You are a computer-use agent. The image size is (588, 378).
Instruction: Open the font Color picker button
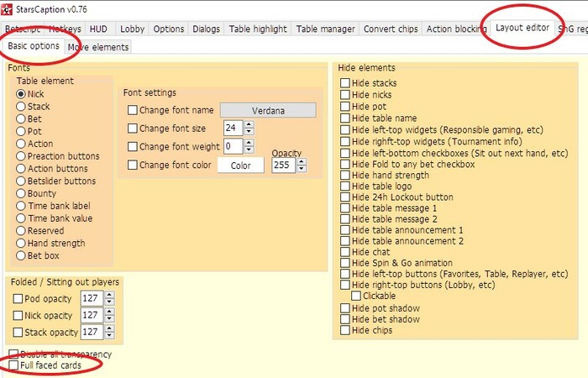[241, 165]
